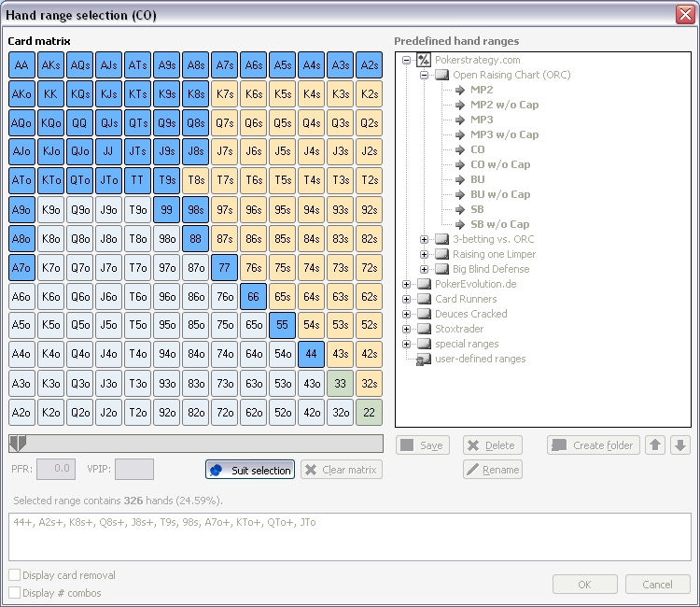The height and width of the screenshot is (607, 700).
Task: Load the CO w/o Cap range
Action: tap(500, 164)
